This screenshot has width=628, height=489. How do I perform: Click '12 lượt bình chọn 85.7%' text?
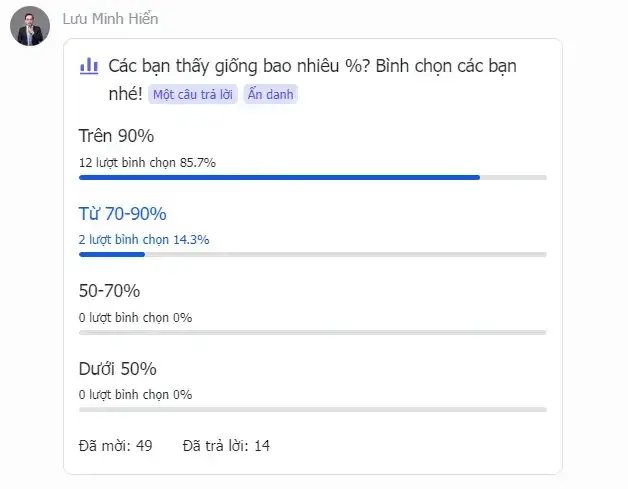click(x=147, y=163)
